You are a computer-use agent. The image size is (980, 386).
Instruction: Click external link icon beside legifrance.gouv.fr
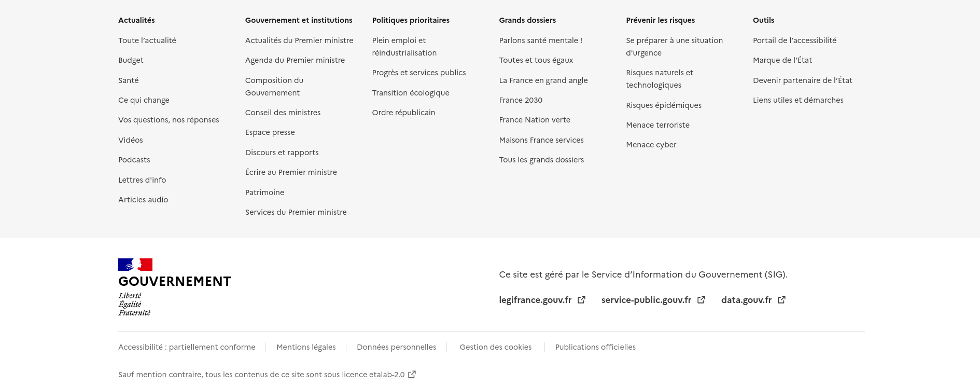(581, 300)
